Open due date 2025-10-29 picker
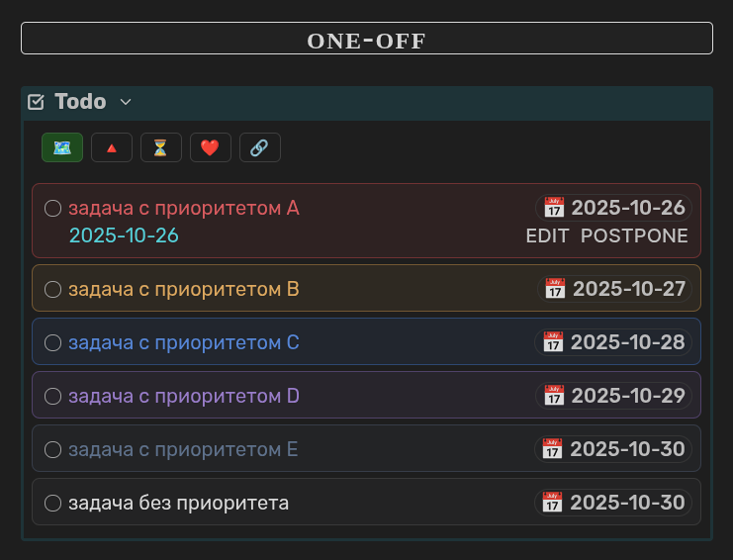 click(x=628, y=396)
